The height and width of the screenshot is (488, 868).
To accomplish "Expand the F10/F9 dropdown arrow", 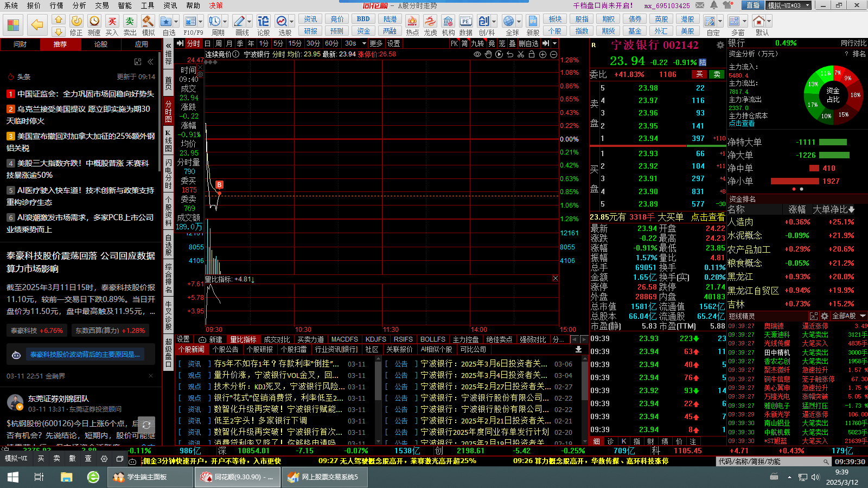I will click(x=200, y=22).
